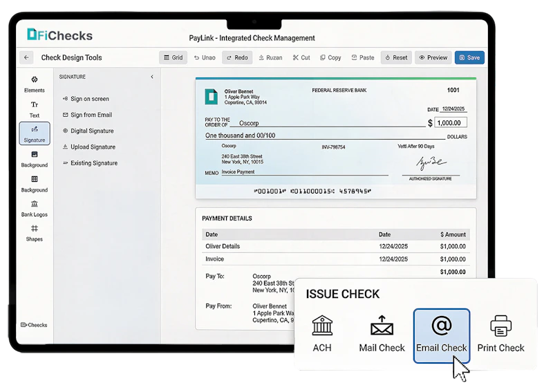Click the amount field showing 1,000.00

tap(451, 123)
